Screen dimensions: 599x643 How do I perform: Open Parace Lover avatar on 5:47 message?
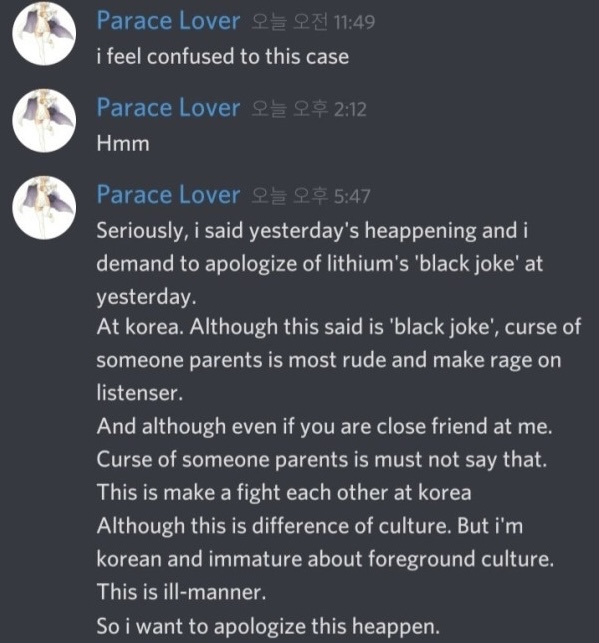[x=44, y=207]
